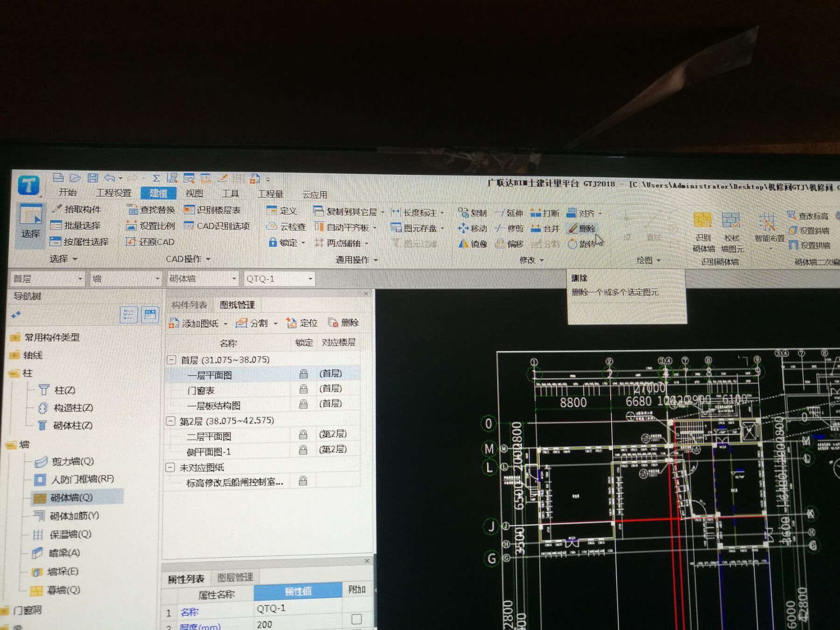The image size is (840, 630).
Task: Open 添加图纸 dropdown arrow
Action: coord(225,323)
